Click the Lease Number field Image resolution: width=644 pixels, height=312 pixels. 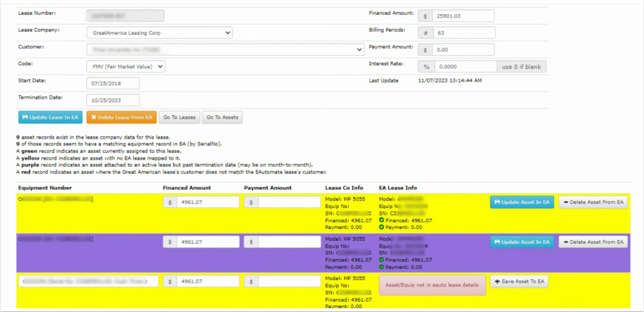[125, 16]
